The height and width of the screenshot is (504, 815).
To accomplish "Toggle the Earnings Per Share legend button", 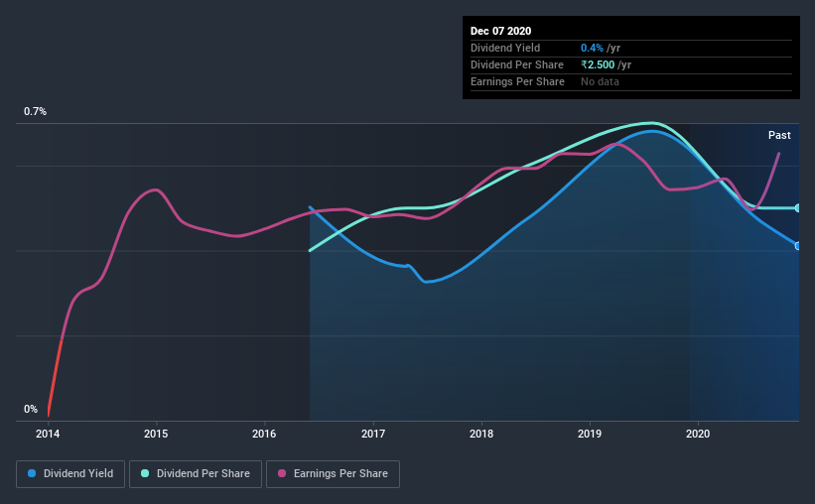I will pyautogui.click(x=333, y=474).
